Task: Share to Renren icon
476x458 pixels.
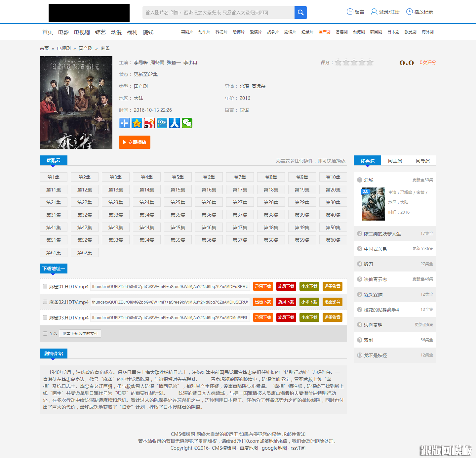Action: [x=175, y=123]
